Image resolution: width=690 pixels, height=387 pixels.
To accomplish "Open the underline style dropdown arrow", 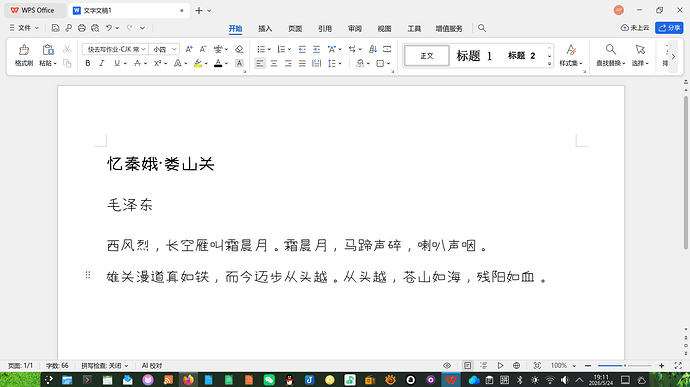I will [x=125, y=63].
